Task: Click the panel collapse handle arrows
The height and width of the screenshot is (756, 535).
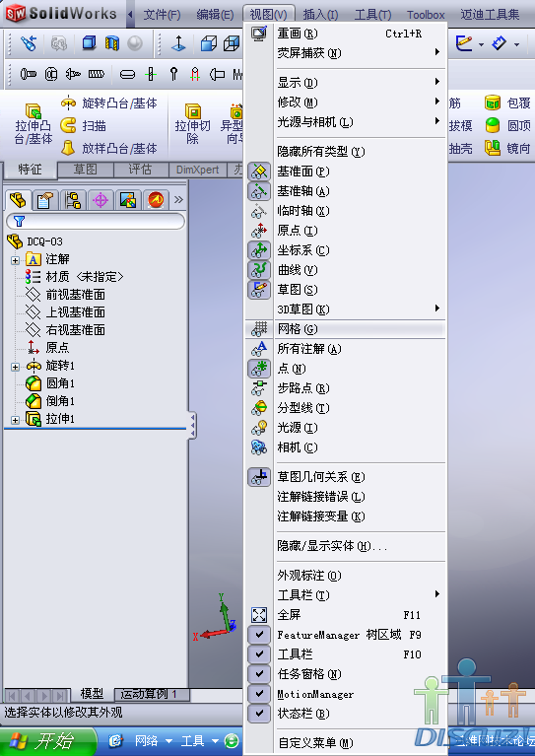Action: (x=193, y=425)
